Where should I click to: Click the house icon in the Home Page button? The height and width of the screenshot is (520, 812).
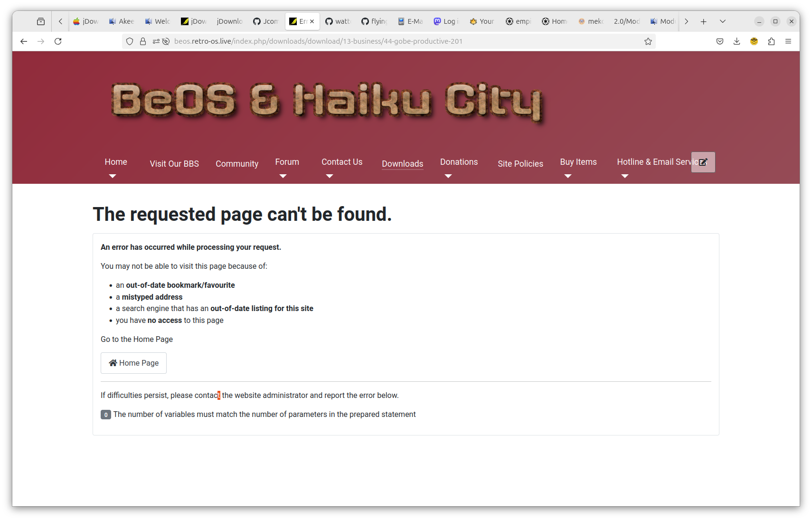[113, 363]
